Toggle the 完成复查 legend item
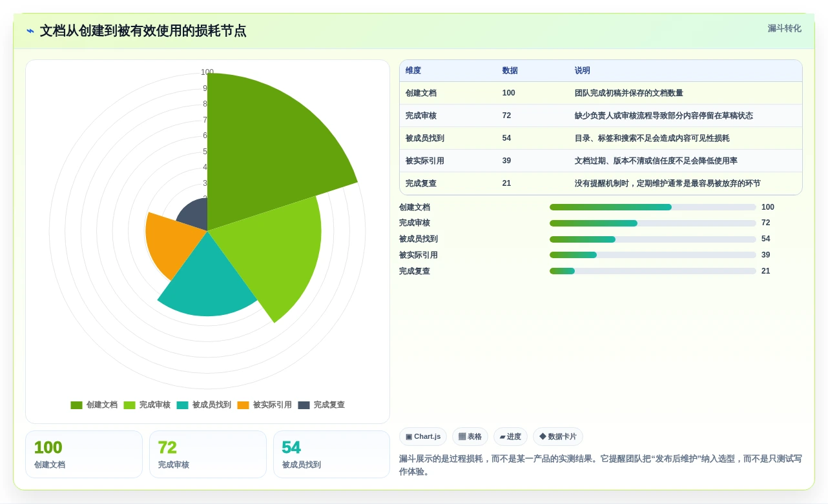The width and height of the screenshot is (828, 504). point(322,405)
